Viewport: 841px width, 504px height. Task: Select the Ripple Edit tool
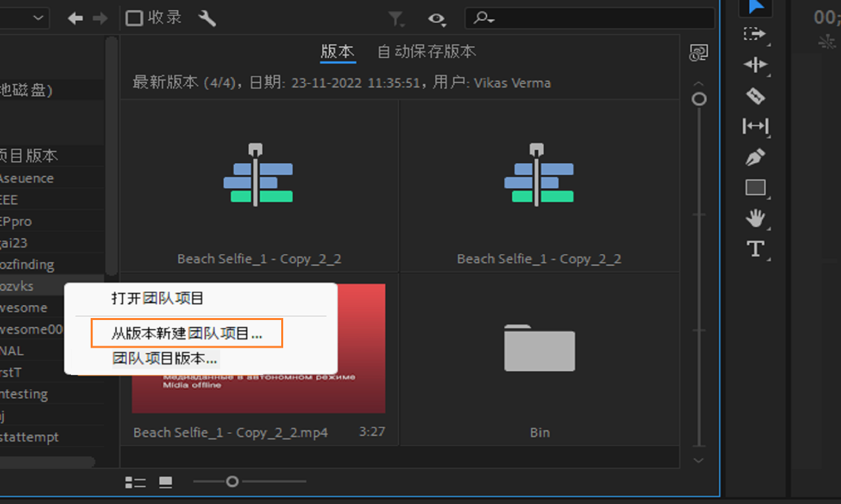click(755, 64)
